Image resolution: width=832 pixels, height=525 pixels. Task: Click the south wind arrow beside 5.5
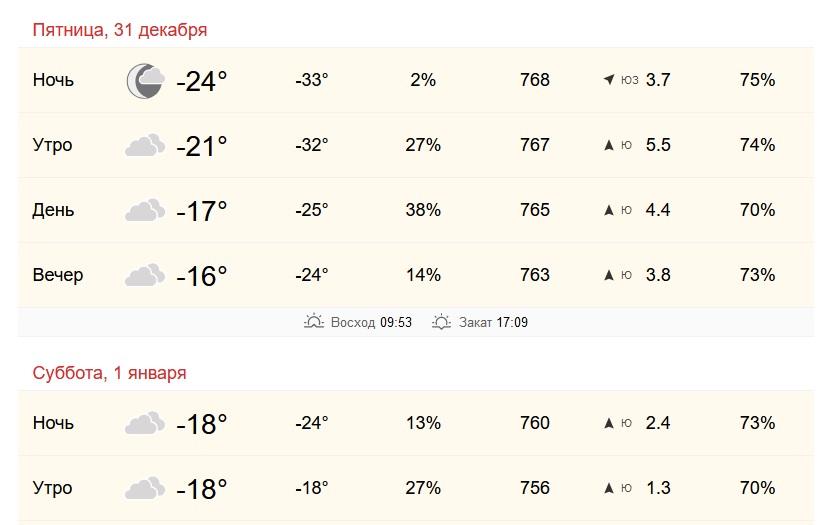coord(608,145)
